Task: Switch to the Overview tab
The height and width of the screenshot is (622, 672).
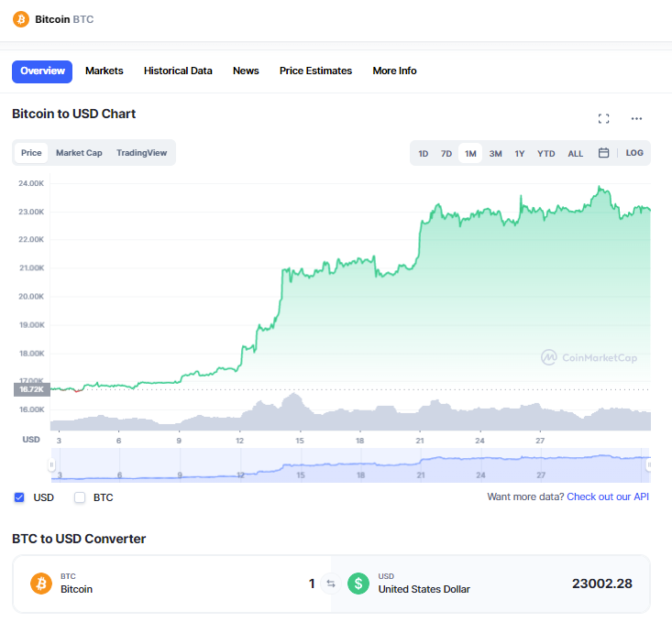Action: pyautogui.click(x=42, y=71)
